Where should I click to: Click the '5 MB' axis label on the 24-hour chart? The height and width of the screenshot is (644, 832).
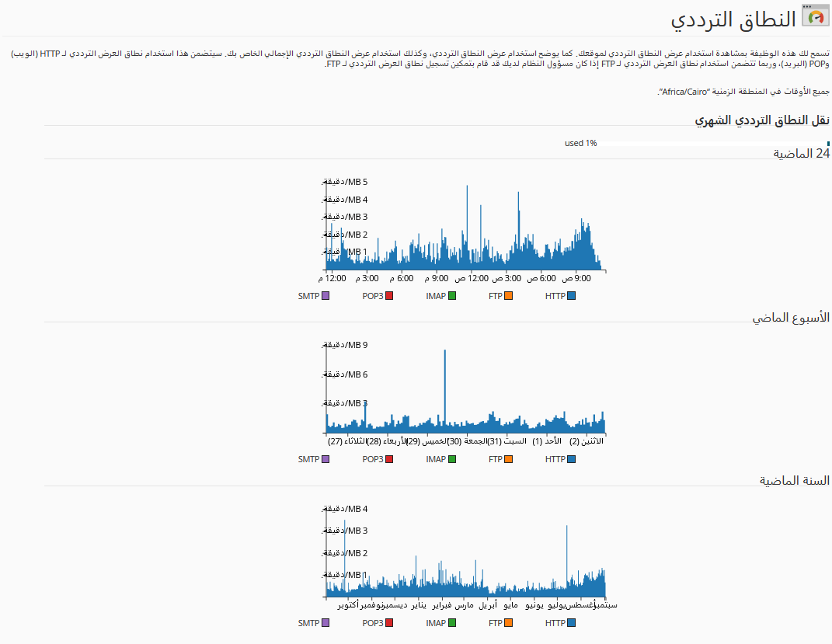(346, 182)
